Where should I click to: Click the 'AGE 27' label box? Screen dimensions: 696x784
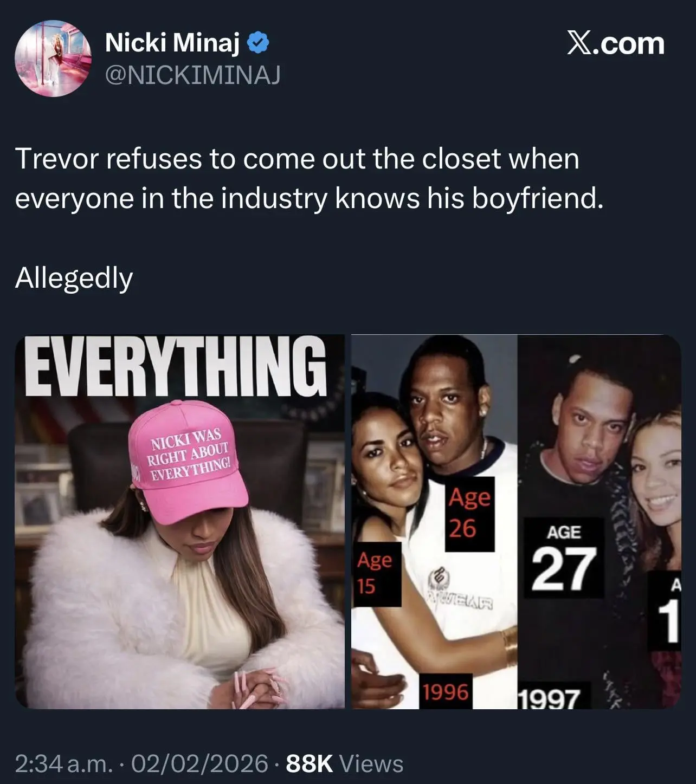564,558
